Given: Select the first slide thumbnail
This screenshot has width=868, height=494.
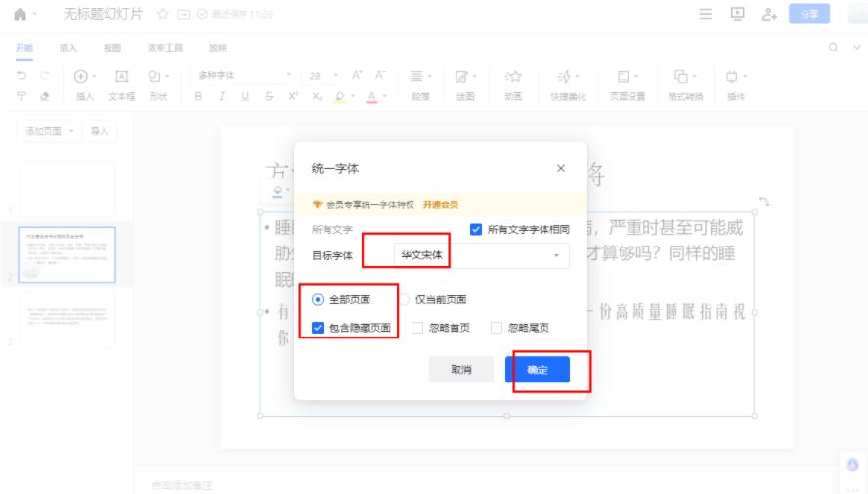Looking at the screenshot, I should [x=67, y=190].
